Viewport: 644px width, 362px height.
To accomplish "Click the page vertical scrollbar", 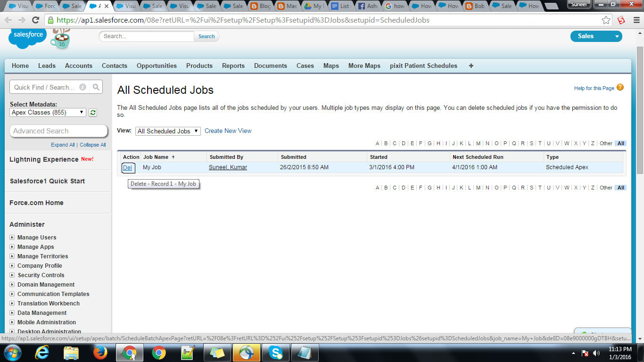I will (640, 110).
